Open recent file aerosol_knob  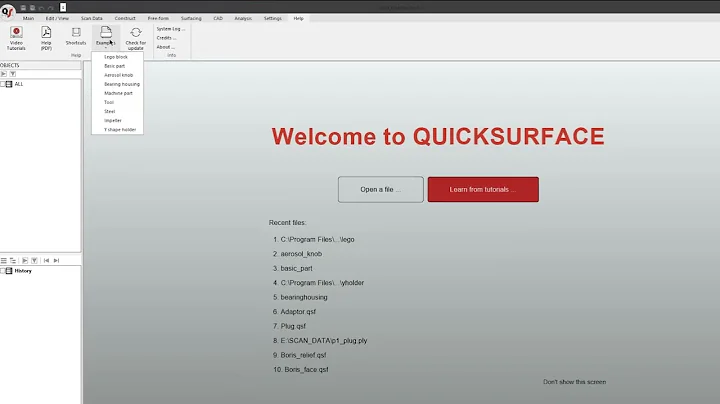click(x=301, y=254)
